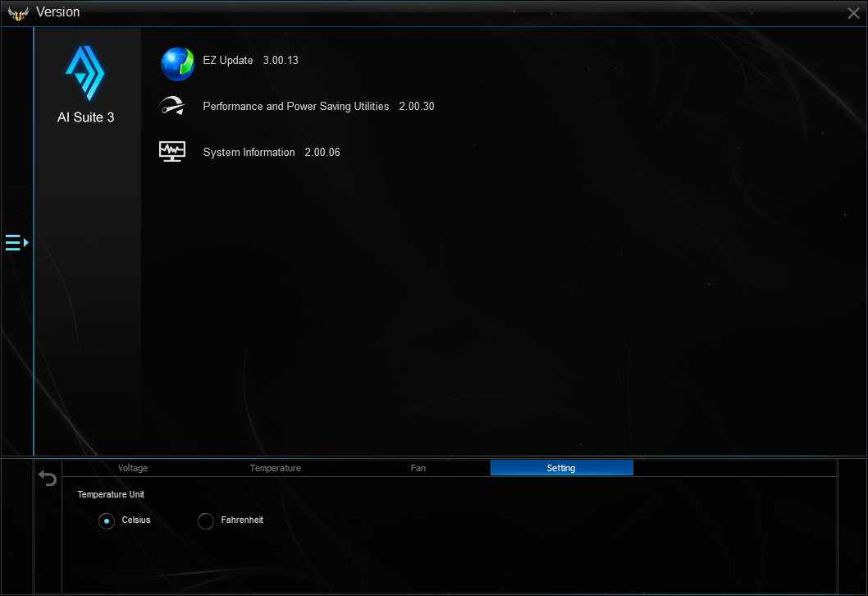Click the TUF logo in title bar
Image resolution: width=868 pixels, height=596 pixels.
18,13
